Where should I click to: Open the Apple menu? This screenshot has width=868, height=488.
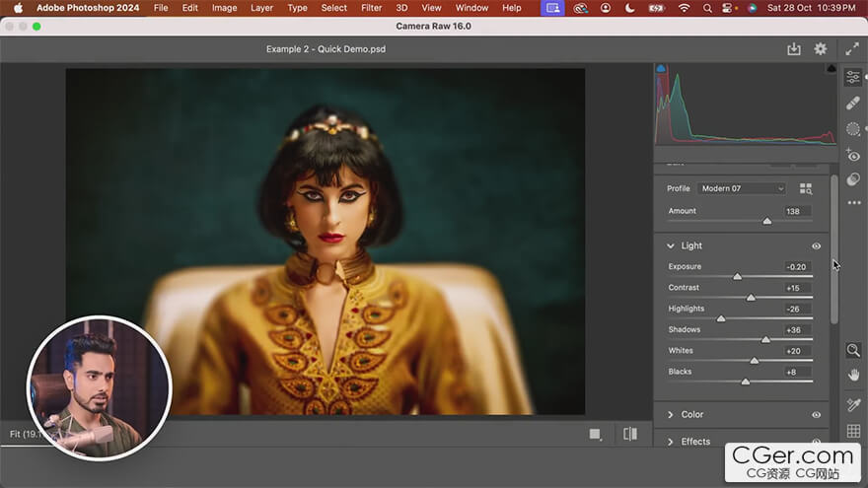[18, 8]
